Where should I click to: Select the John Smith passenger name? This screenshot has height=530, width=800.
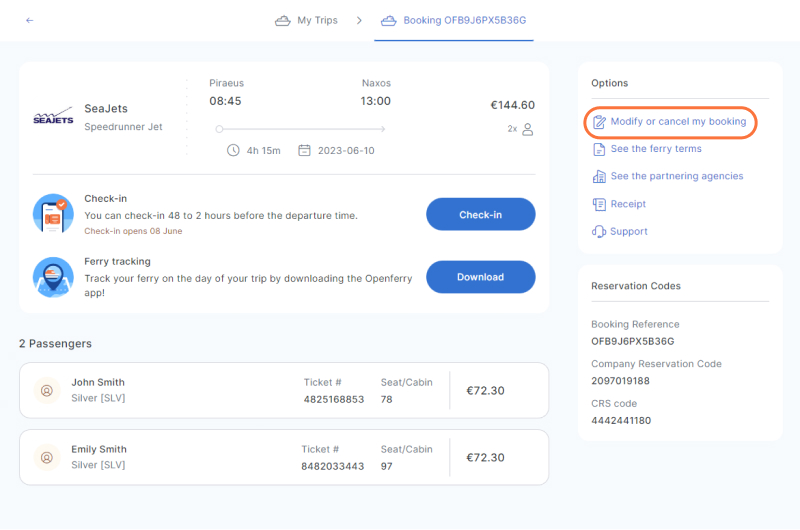tap(98, 383)
